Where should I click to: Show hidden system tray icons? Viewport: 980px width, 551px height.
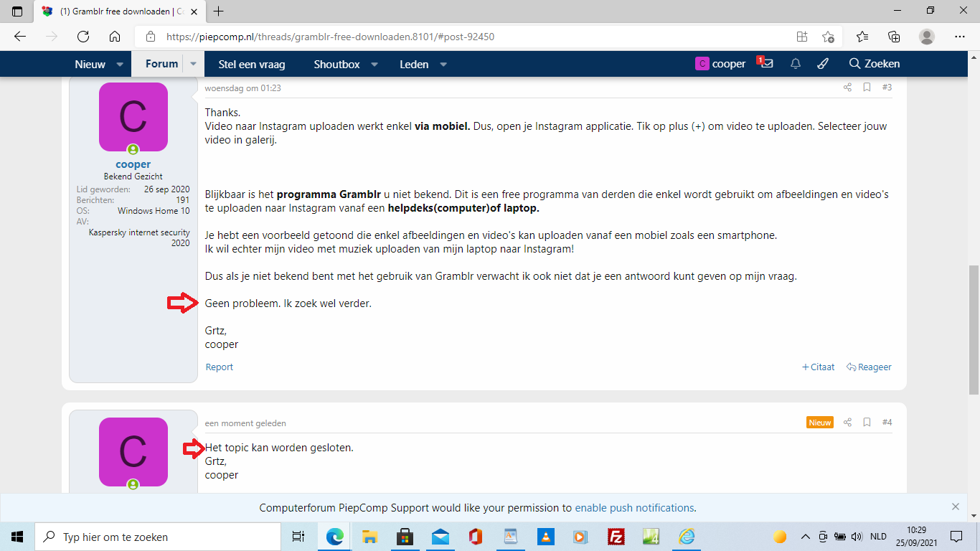[805, 537]
